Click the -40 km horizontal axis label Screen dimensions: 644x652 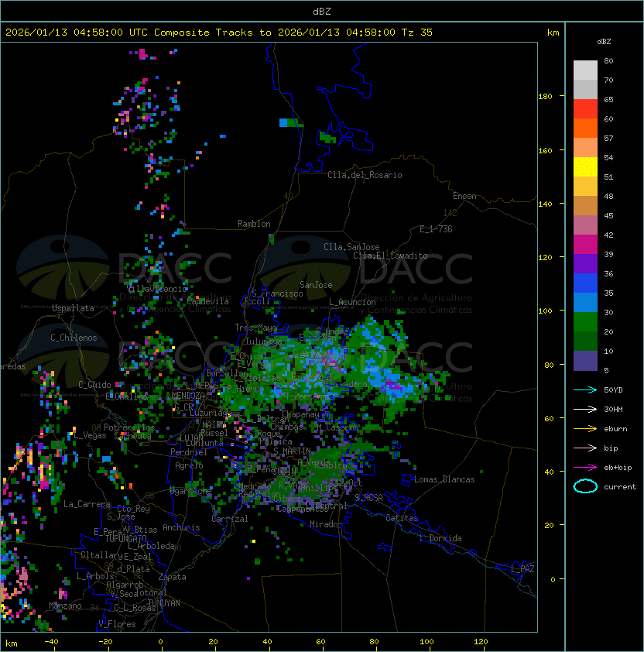click(x=51, y=642)
